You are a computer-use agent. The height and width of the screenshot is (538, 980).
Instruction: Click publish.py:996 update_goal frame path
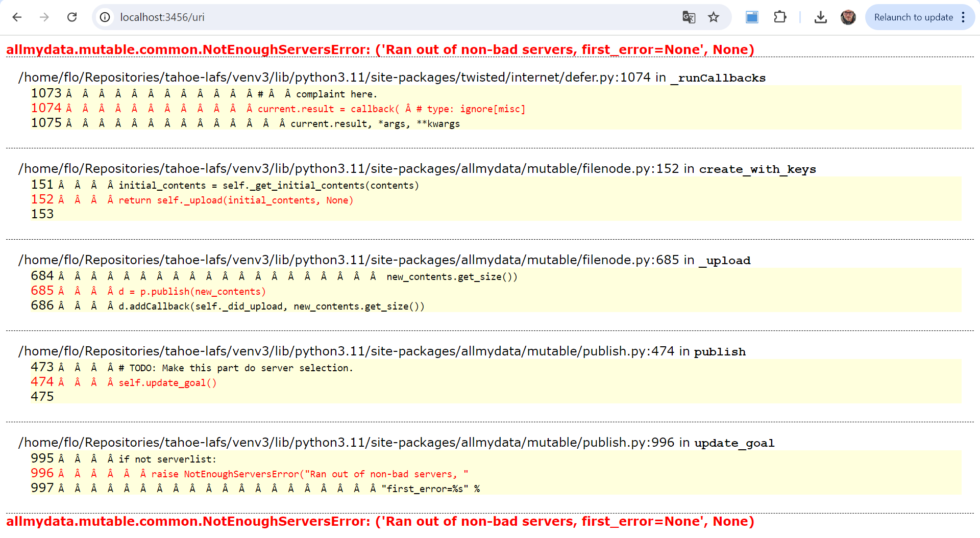pos(397,443)
